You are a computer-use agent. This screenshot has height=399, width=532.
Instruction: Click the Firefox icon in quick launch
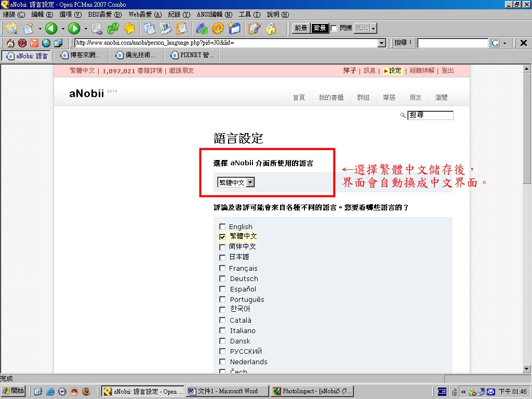pos(86,391)
